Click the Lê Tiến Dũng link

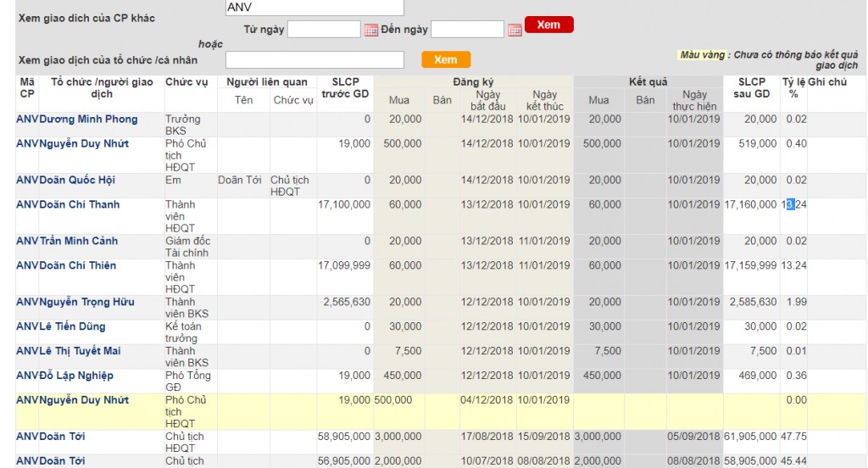[x=72, y=327]
